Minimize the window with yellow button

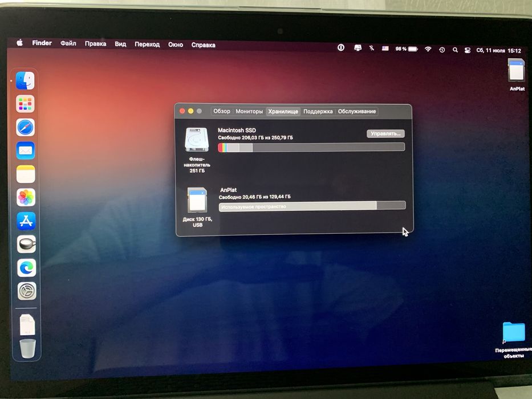190,111
